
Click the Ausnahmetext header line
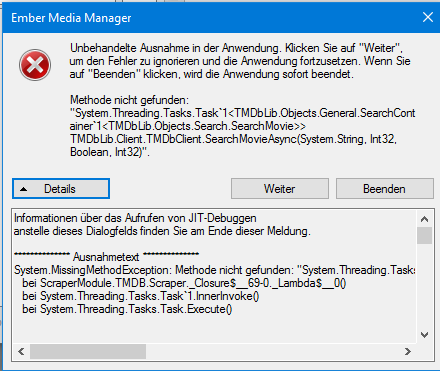point(106,257)
